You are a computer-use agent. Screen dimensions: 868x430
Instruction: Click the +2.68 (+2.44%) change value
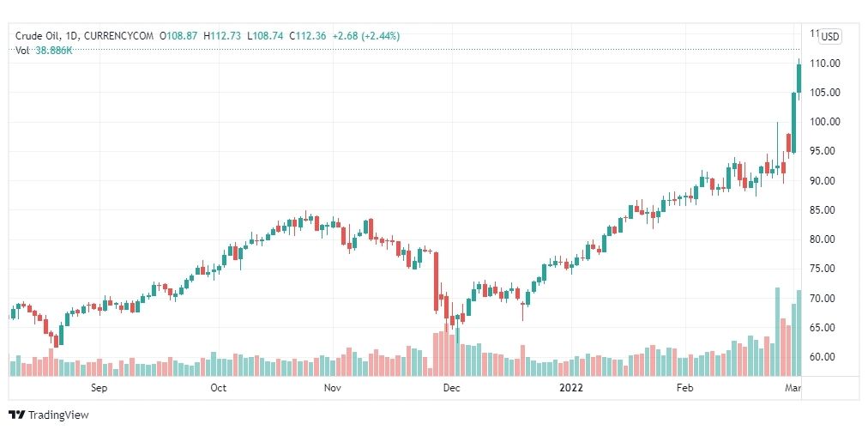365,36
